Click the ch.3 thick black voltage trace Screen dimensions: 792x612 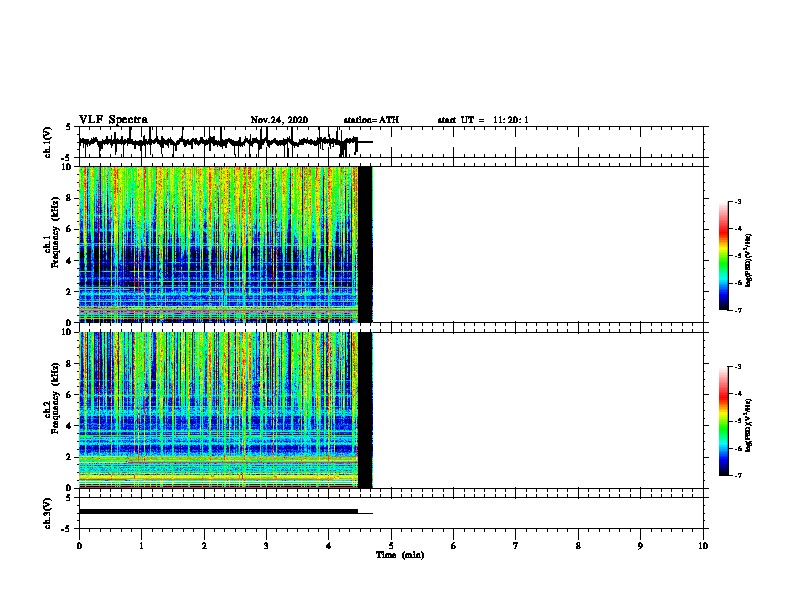[218, 512]
